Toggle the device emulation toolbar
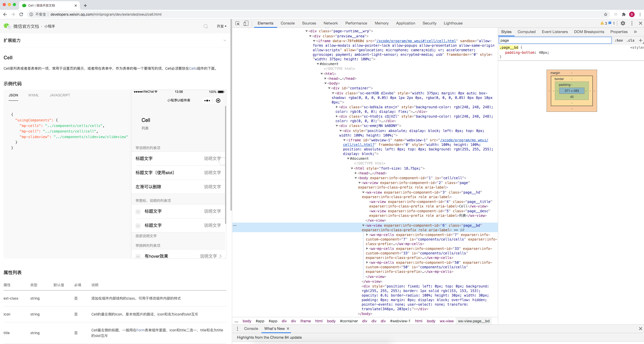The image size is (644, 344). [x=246, y=23]
